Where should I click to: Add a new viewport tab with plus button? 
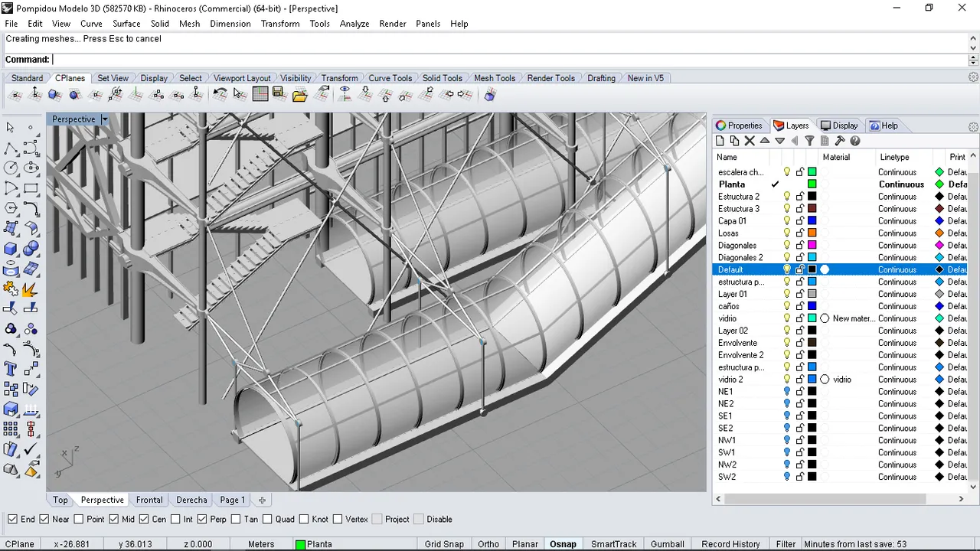[262, 500]
